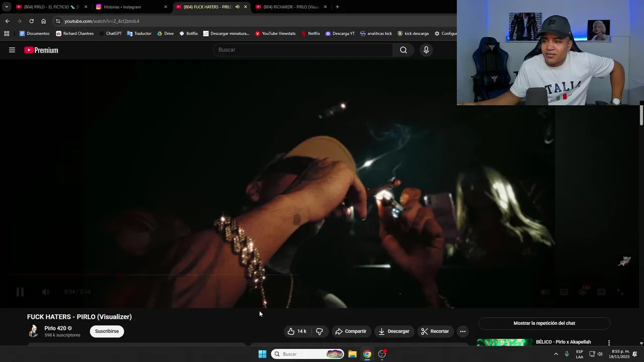The width and height of the screenshot is (644, 362).
Task: Open Google Chrome from the taskbar
Action: tap(367, 354)
